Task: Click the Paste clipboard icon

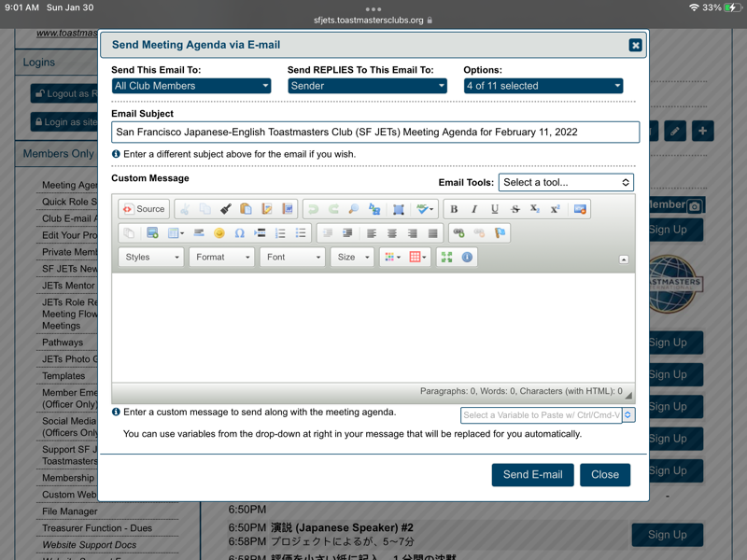Action: click(x=246, y=209)
